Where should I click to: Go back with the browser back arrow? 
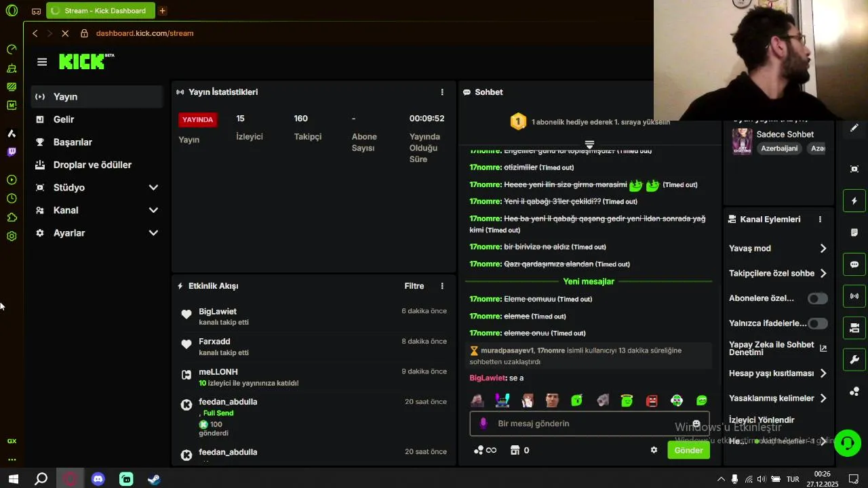point(35,33)
